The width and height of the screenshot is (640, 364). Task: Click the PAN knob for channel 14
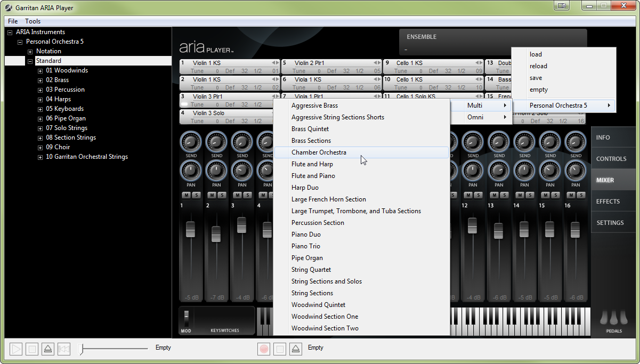point(524,171)
